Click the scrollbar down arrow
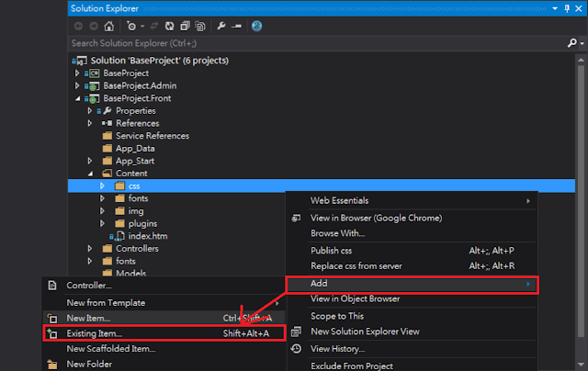Screen dimensions: 588x371 [582, 365]
